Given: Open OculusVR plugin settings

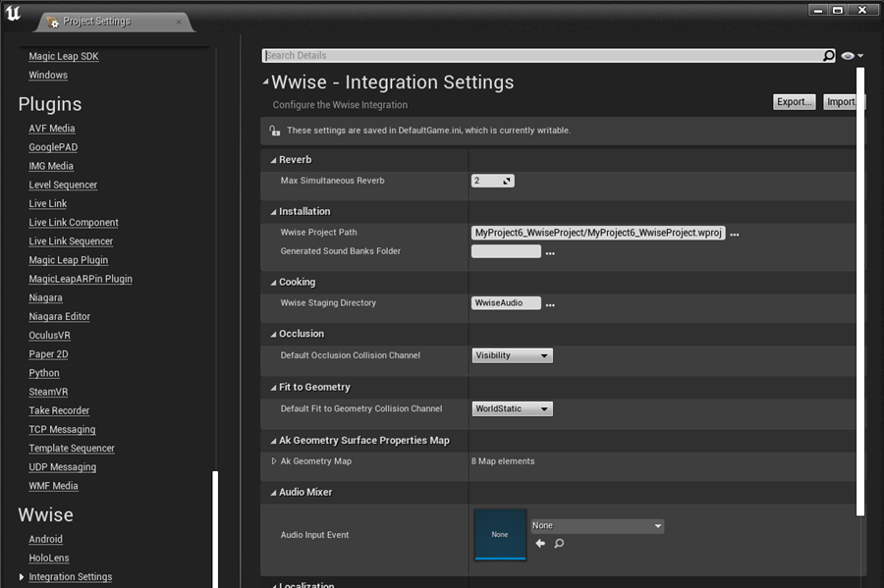Looking at the screenshot, I should pos(50,335).
